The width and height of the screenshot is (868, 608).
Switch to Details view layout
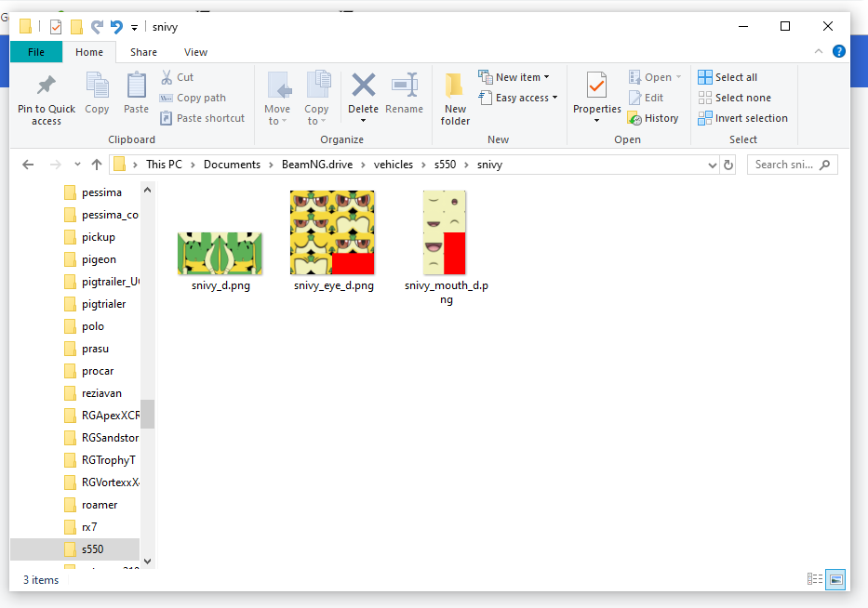pos(814,579)
